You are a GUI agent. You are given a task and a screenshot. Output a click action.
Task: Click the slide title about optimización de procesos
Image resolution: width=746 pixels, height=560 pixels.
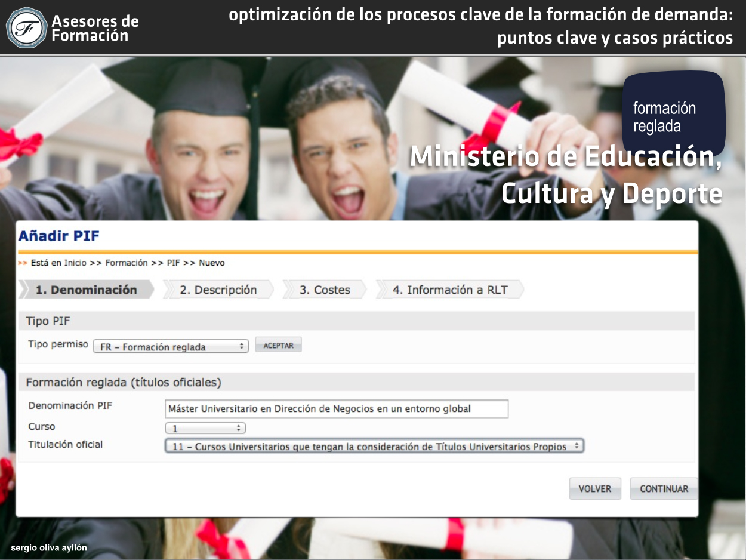point(481,26)
